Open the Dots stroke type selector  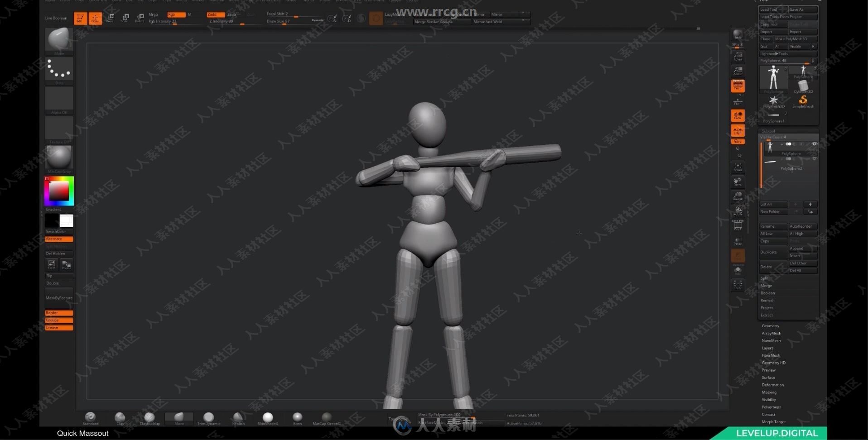(59, 71)
